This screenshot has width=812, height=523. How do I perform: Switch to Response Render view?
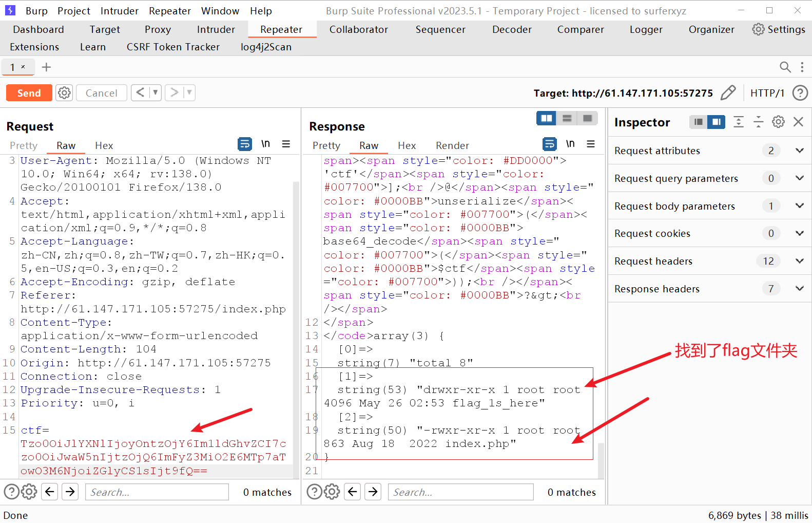(452, 145)
